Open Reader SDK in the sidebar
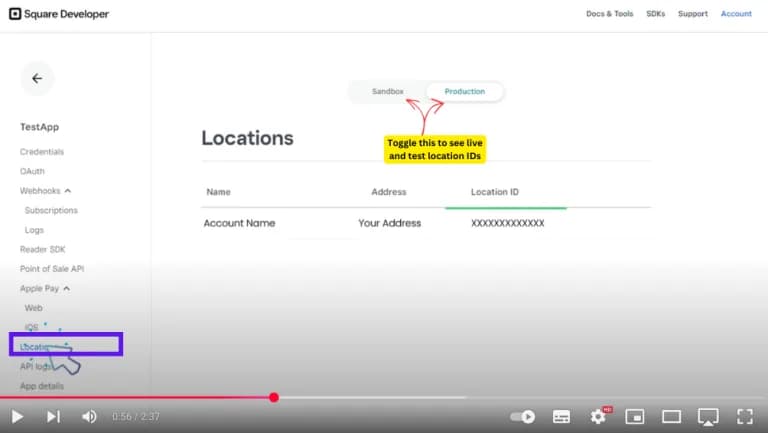This screenshot has width=768, height=433. (43, 249)
